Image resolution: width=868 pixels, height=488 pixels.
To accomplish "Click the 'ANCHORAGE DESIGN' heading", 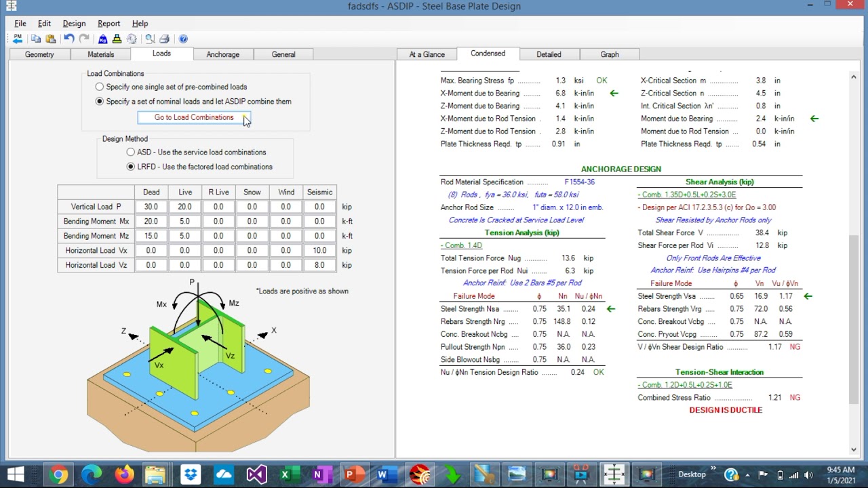I will 620,169.
